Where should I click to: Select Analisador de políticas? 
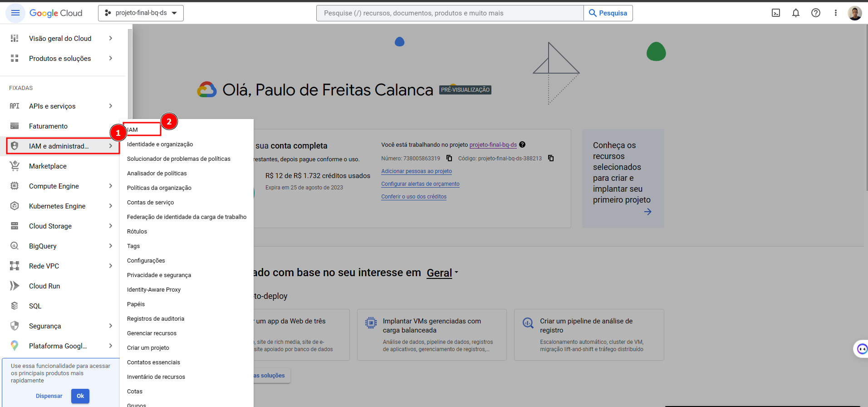click(x=157, y=173)
